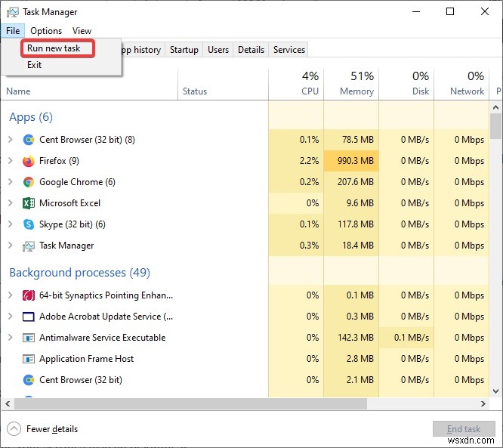The height and width of the screenshot is (448, 503).
Task: Click the Apps (6) group heading
Action: (31, 117)
